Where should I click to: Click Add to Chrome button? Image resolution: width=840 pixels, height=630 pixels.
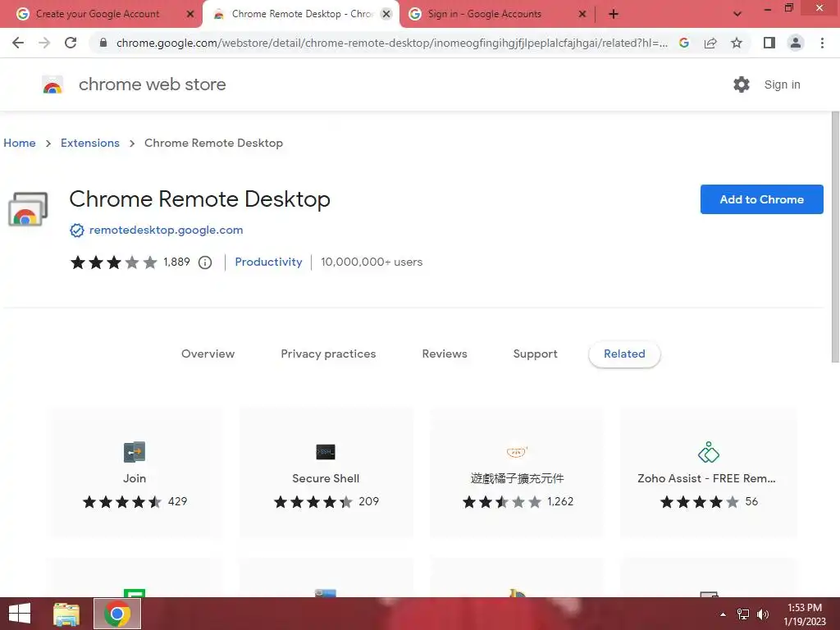coord(762,199)
